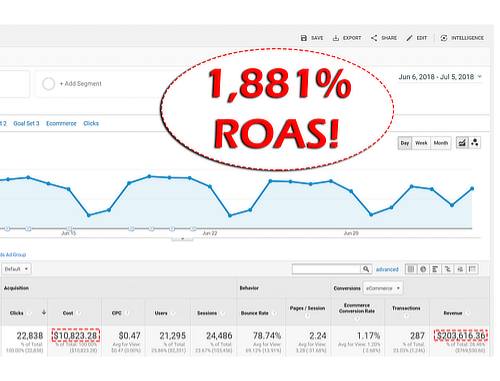This screenshot has width=500, height=381.
Task: Click the conversion rate value 1.17%
Action: click(369, 336)
